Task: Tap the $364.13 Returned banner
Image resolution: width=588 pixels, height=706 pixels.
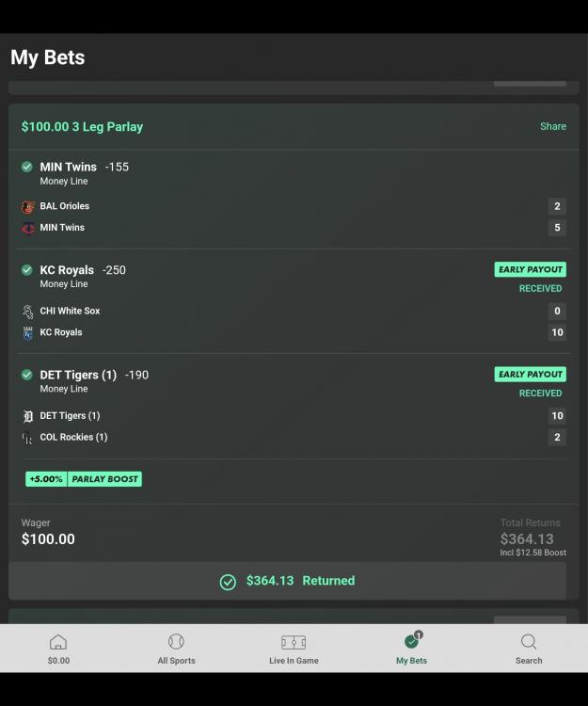Action: (288, 581)
